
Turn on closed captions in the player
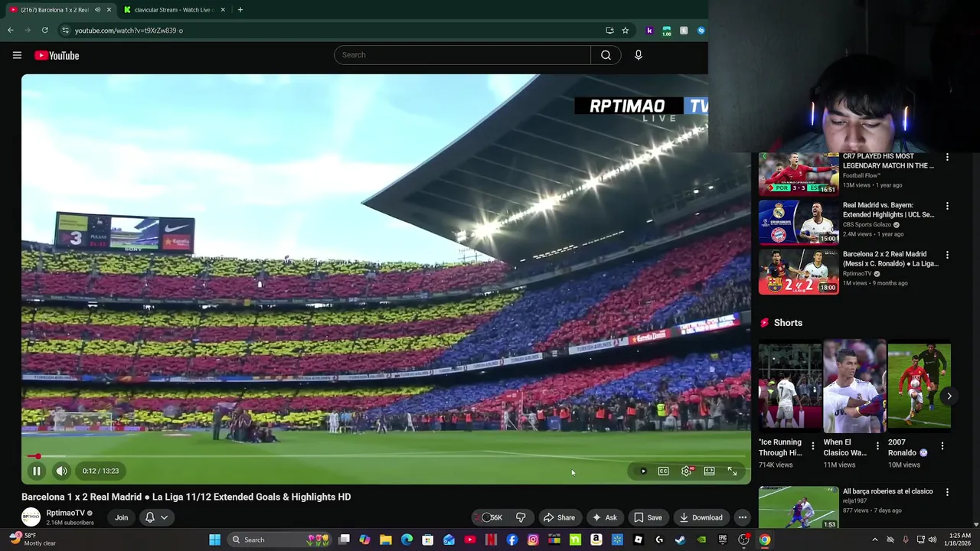[664, 471]
